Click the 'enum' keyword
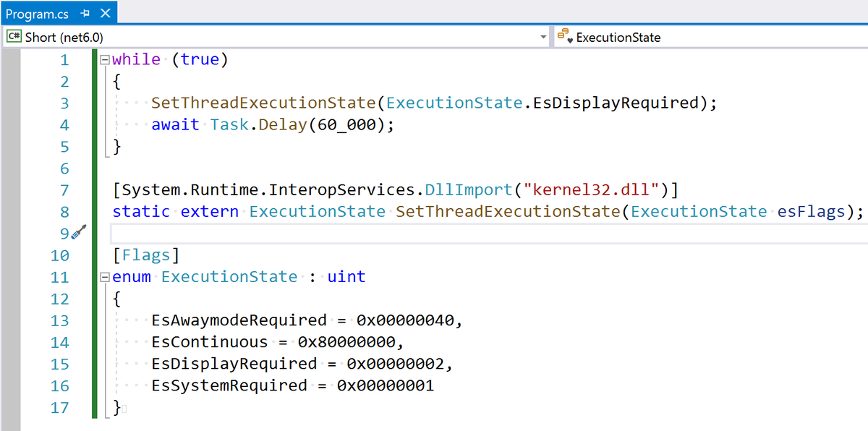This screenshot has width=868, height=431. 132,277
